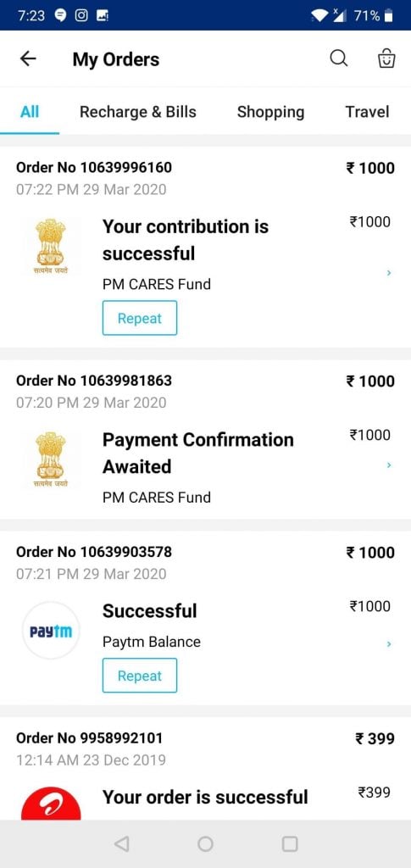
Task: Open Order No 9958992101 entry
Action: coord(205,770)
